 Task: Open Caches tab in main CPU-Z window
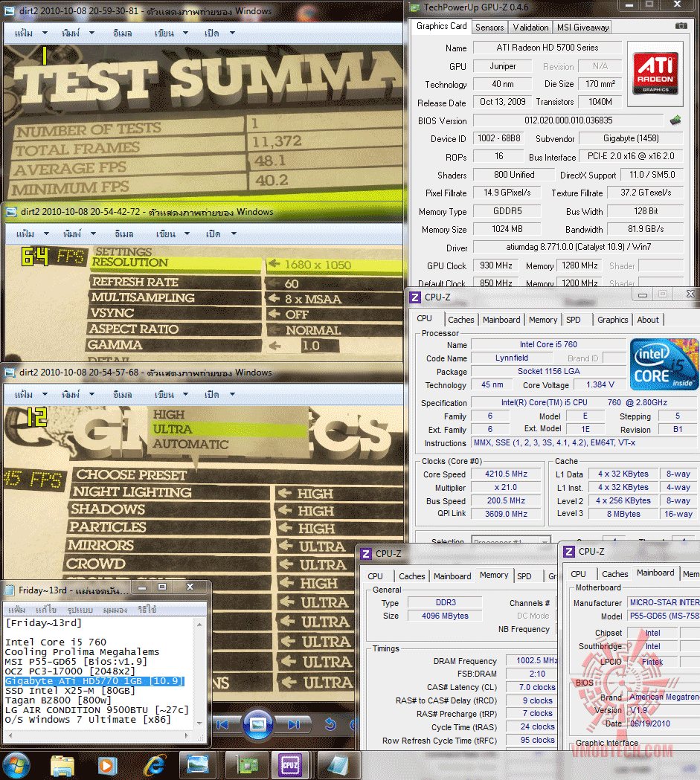point(460,320)
